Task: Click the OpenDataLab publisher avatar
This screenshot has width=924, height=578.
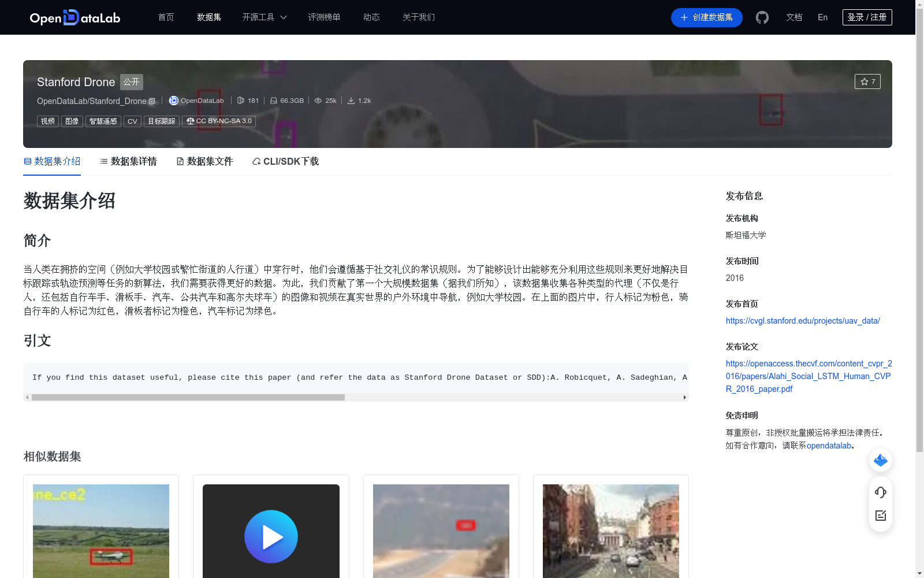Action: coord(173,101)
